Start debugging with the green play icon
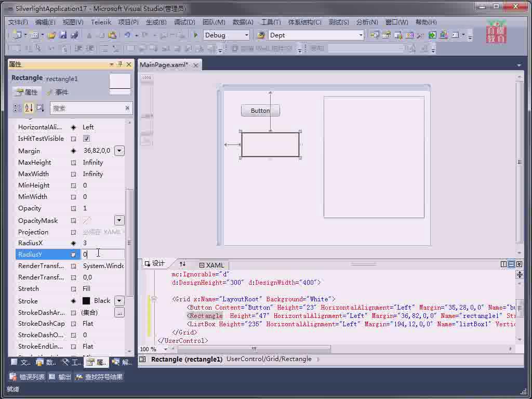The width and height of the screenshot is (532, 399). pyautogui.click(x=195, y=35)
